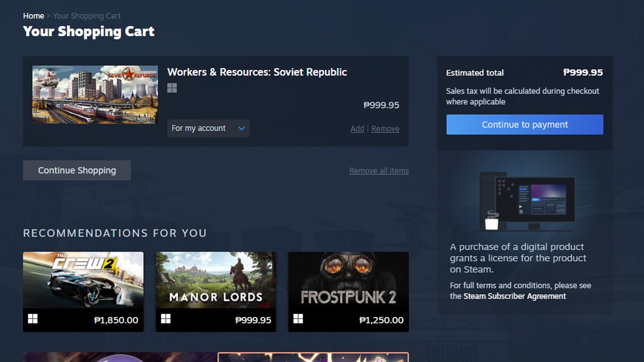Click the Windows platform icon under Workers & Resources
644x362 pixels.
pyautogui.click(x=172, y=88)
